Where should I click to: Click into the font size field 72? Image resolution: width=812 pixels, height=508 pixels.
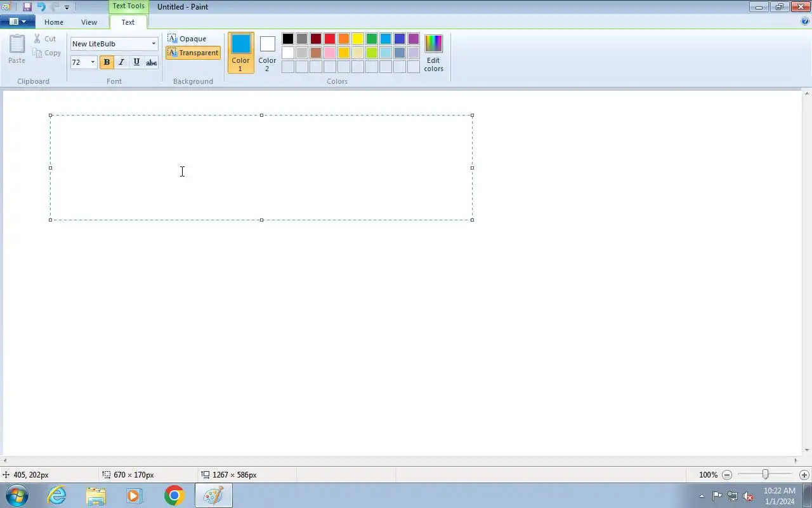pyautogui.click(x=79, y=62)
